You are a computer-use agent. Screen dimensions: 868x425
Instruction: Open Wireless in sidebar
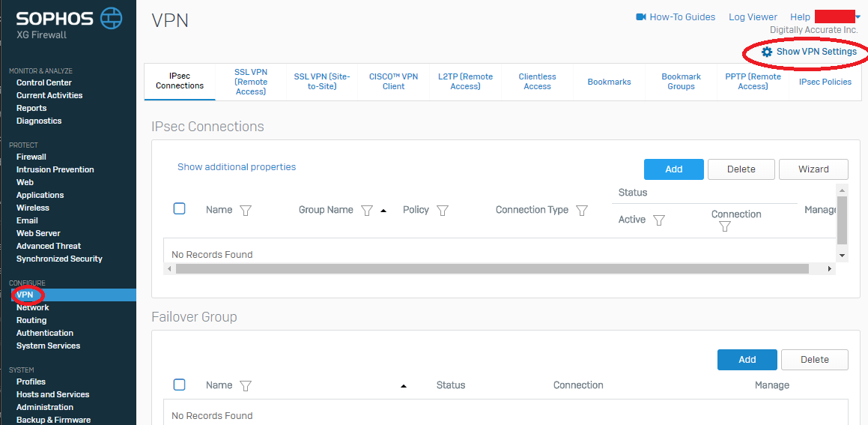pyautogui.click(x=33, y=208)
